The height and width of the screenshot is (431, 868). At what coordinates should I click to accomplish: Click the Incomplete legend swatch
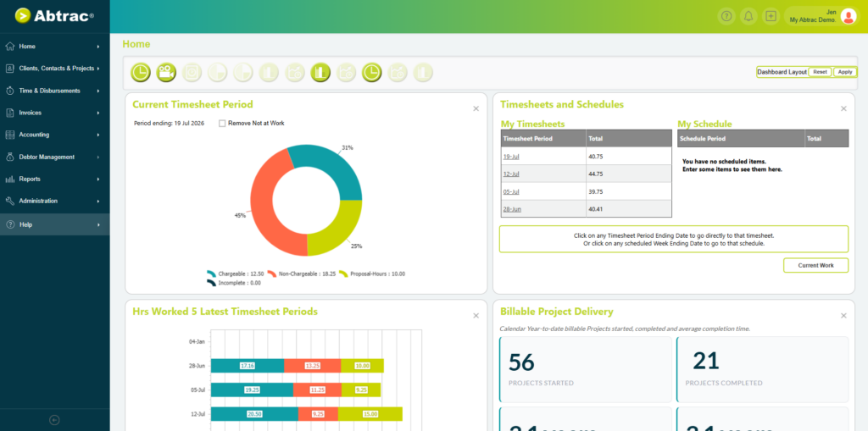211,283
